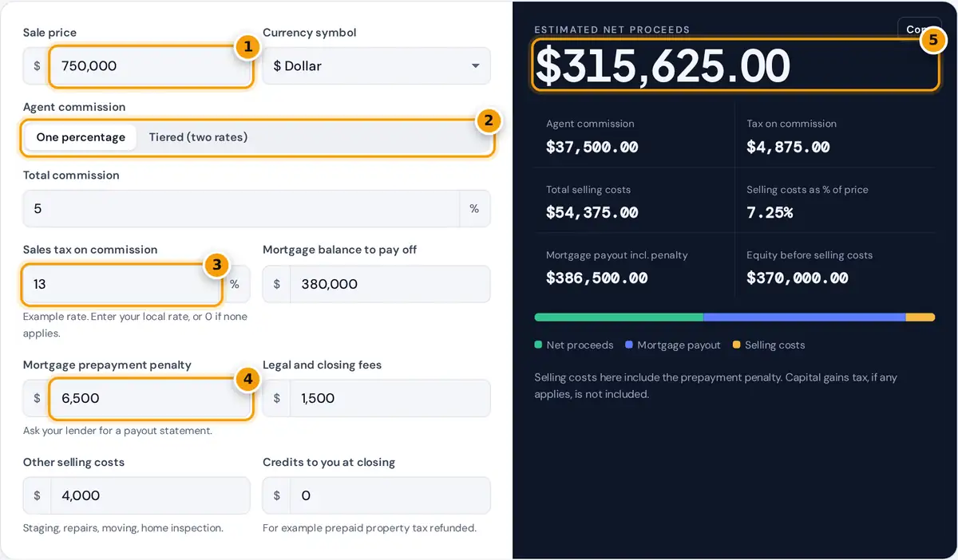Click the dollar prefix of Sale price
Image resolution: width=958 pixels, height=560 pixels.
pyautogui.click(x=37, y=66)
